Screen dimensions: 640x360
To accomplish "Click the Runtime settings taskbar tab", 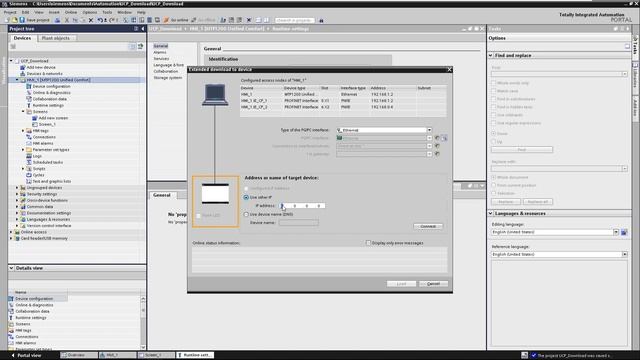I will click(195, 355).
